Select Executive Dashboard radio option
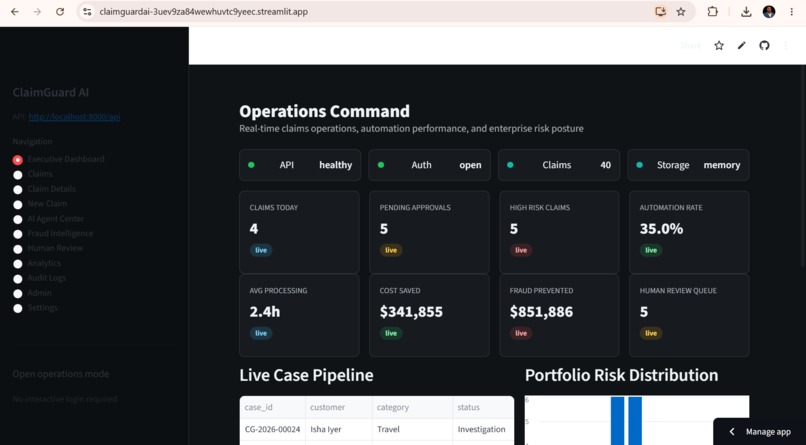 click(59, 159)
